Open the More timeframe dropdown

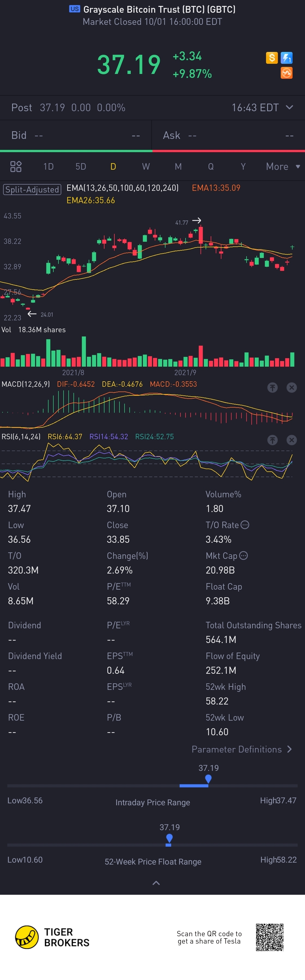pos(283,166)
